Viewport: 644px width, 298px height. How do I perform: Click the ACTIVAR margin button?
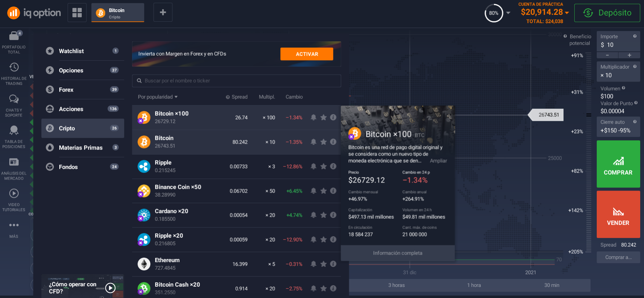click(307, 54)
